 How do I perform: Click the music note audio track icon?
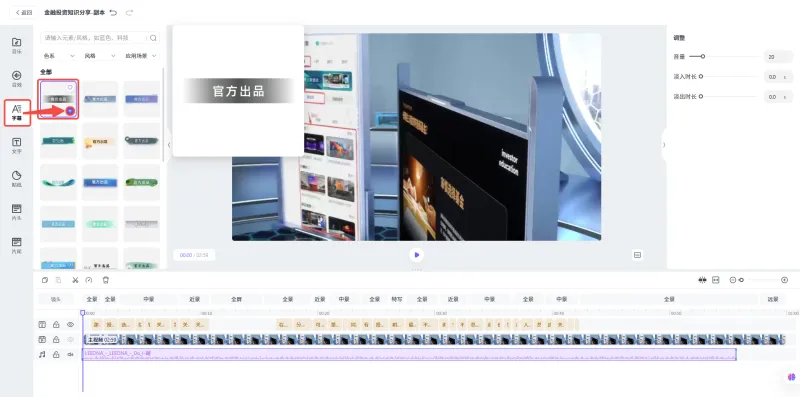pyautogui.click(x=42, y=354)
